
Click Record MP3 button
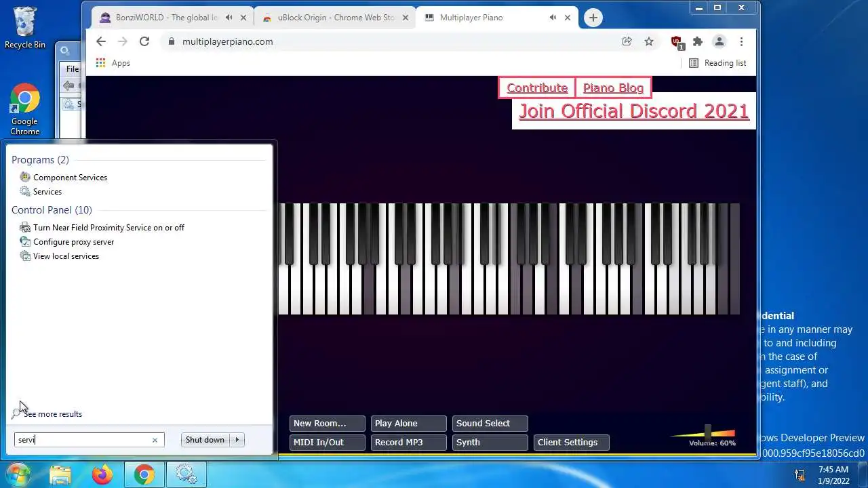point(409,443)
